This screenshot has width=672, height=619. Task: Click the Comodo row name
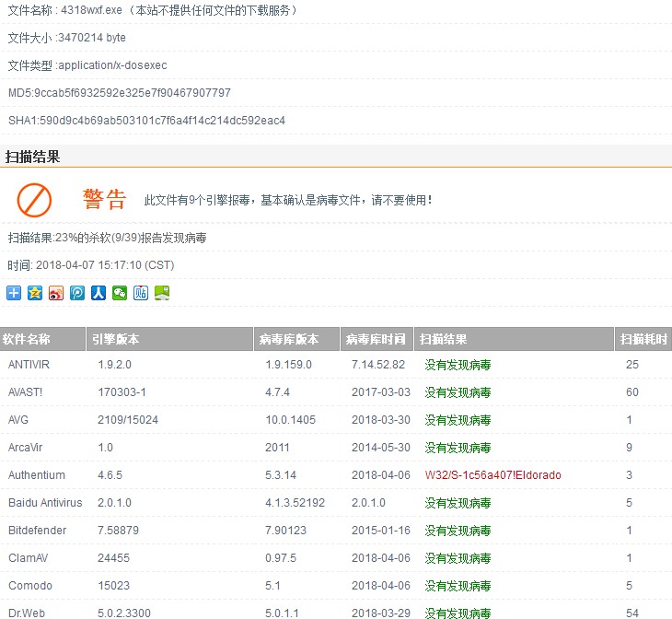(x=30, y=586)
